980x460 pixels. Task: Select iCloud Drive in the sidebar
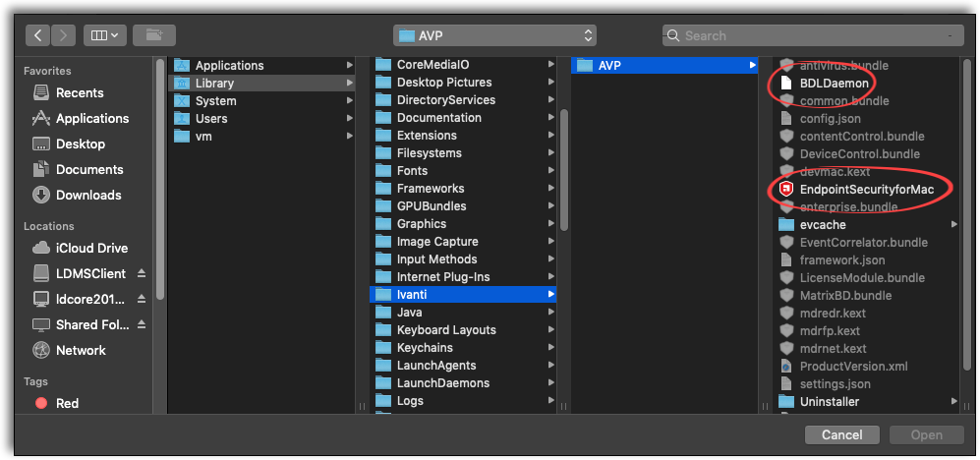click(91, 248)
